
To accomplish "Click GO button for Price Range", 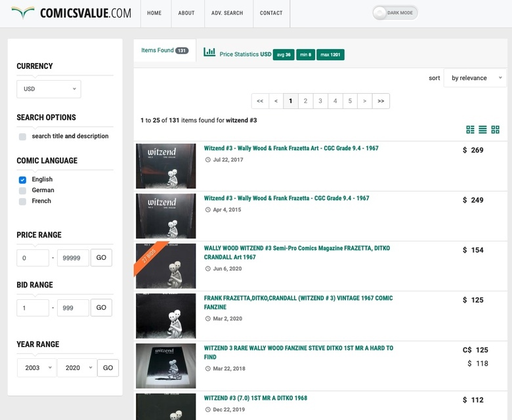I will [x=101, y=257].
